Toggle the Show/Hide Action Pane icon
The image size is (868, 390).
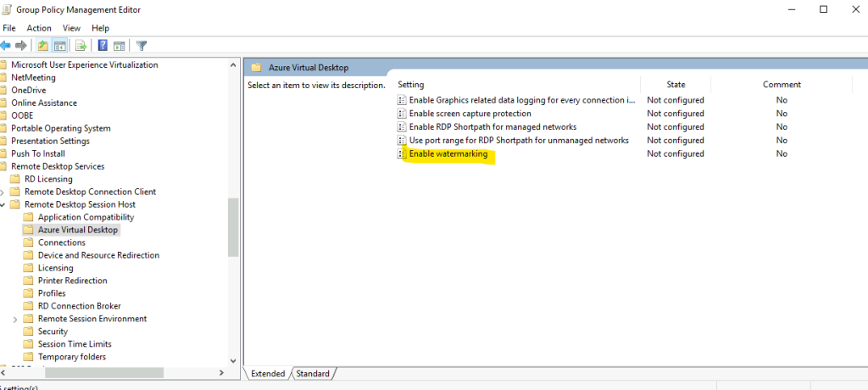coord(120,46)
